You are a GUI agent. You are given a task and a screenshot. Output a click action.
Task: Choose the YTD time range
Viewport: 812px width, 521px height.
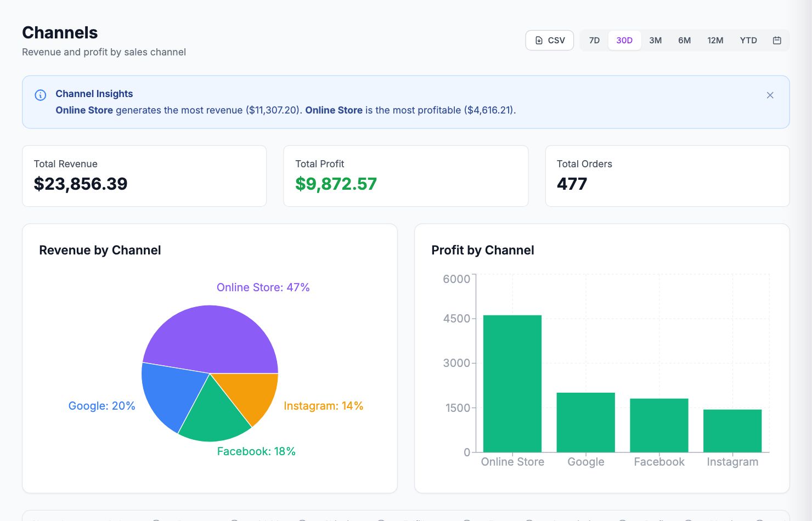pos(748,40)
